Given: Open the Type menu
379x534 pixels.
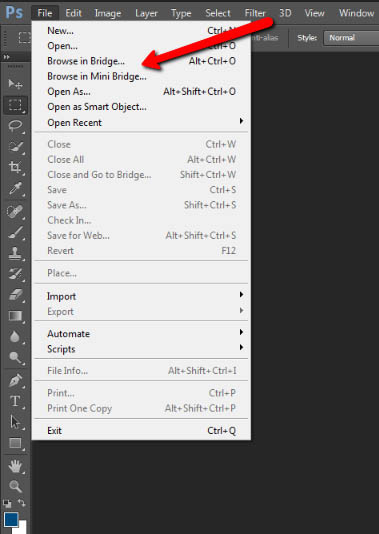Looking at the screenshot, I should [x=181, y=13].
